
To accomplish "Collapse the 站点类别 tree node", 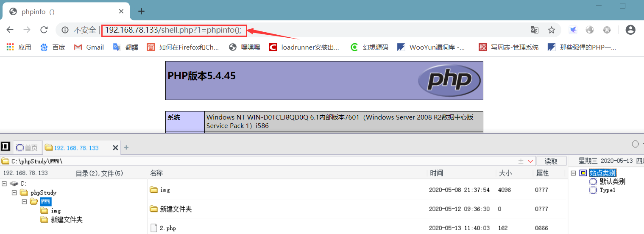I will pos(573,173).
